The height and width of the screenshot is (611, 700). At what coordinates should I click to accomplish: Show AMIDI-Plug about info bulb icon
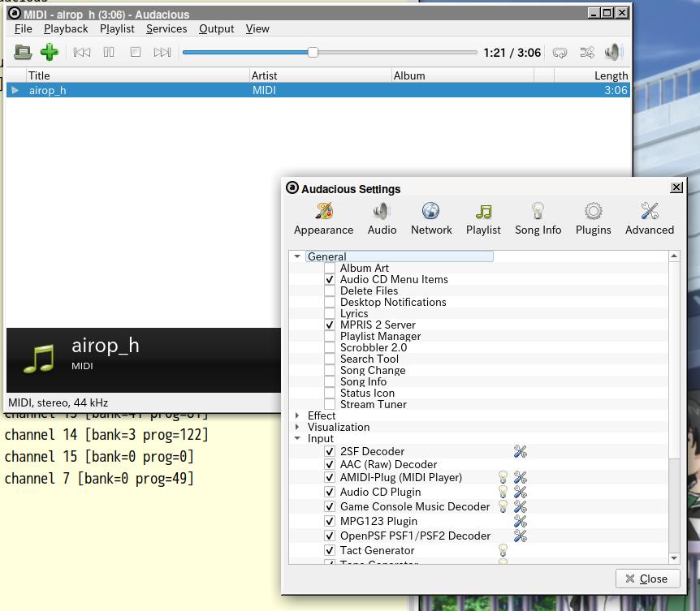(x=503, y=477)
